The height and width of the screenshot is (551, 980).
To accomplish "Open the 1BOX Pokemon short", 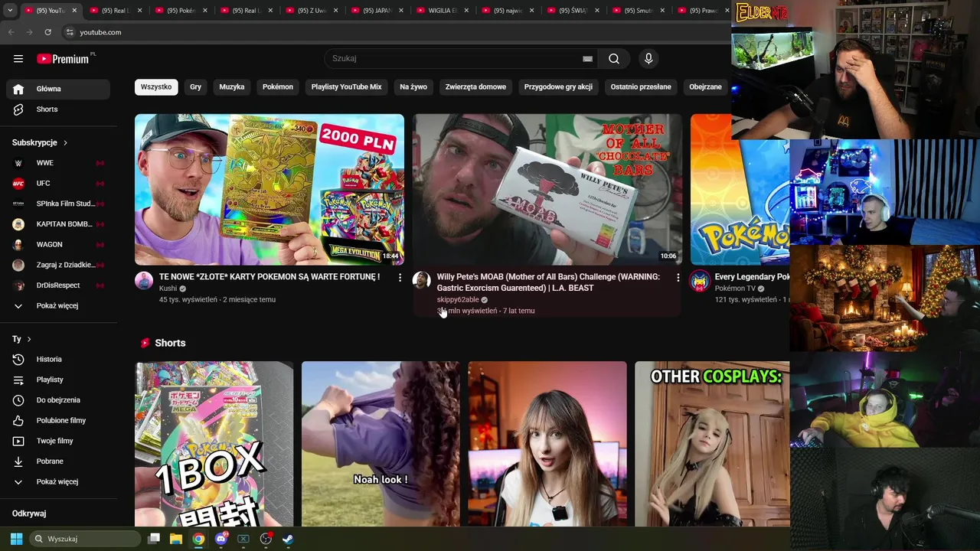I will (214, 444).
